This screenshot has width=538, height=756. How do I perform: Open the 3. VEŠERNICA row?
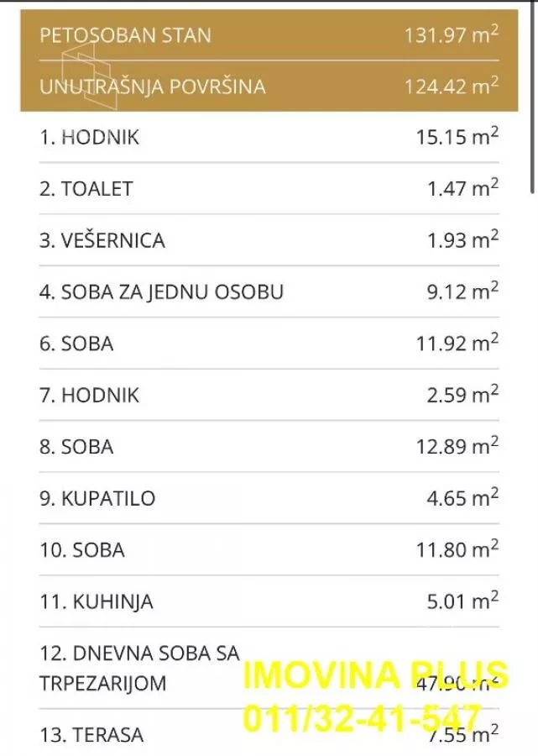(269, 241)
